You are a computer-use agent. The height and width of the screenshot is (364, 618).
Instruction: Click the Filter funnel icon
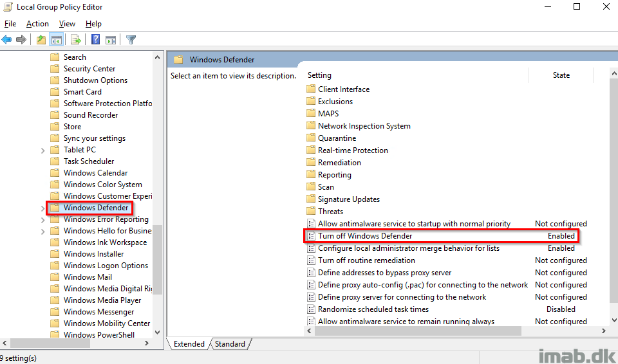click(131, 39)
